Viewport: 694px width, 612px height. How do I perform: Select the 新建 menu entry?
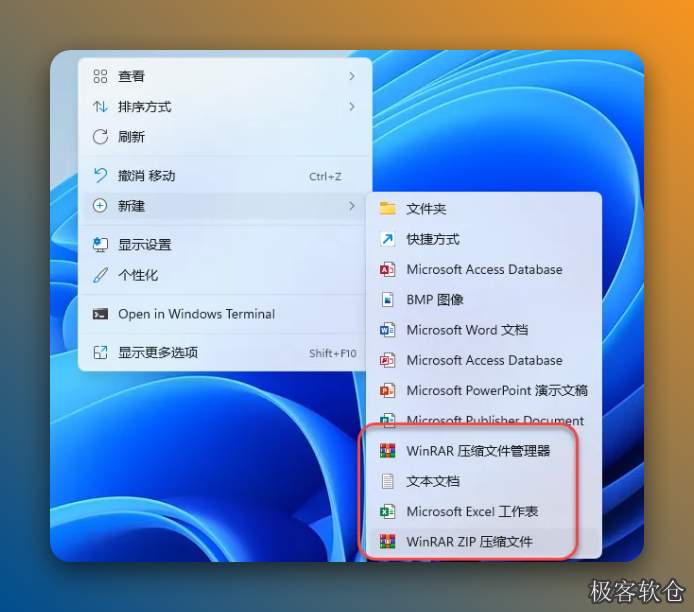[225, 206]
